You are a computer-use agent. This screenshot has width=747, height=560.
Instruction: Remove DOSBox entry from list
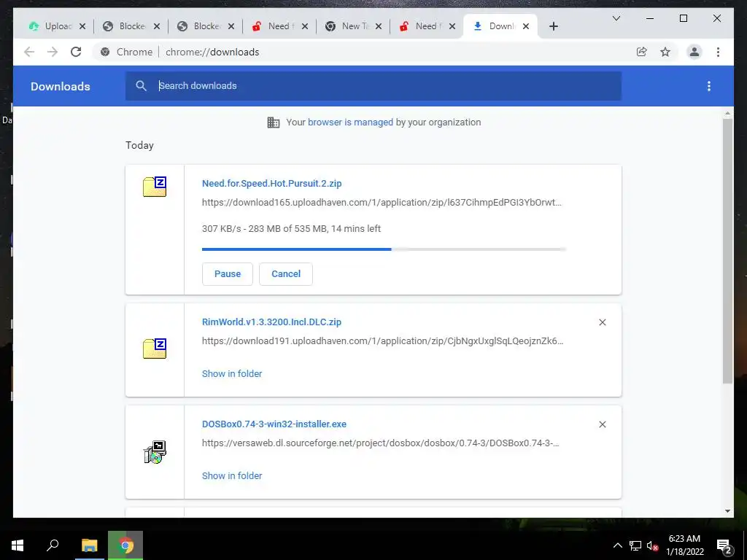coord(602,424)
